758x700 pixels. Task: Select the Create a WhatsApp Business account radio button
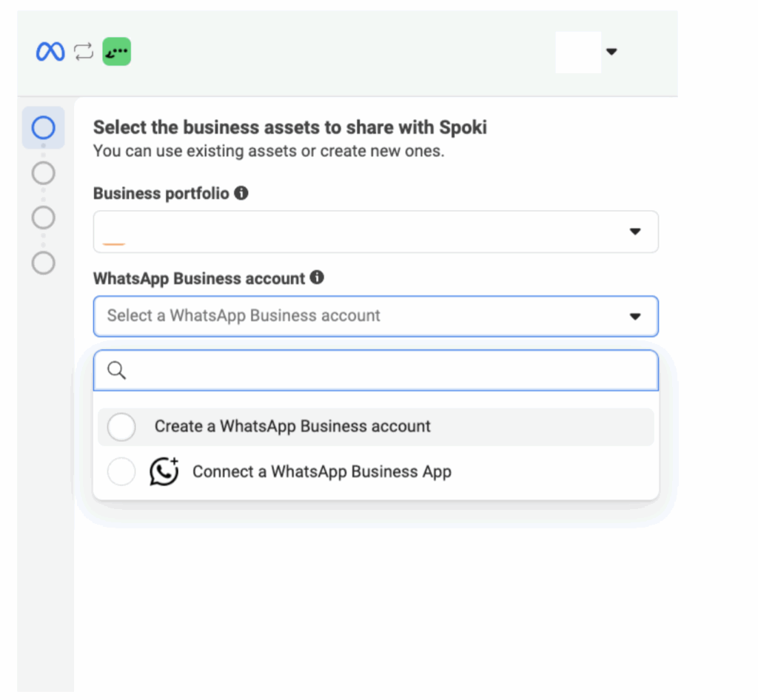tap(121, 427)
